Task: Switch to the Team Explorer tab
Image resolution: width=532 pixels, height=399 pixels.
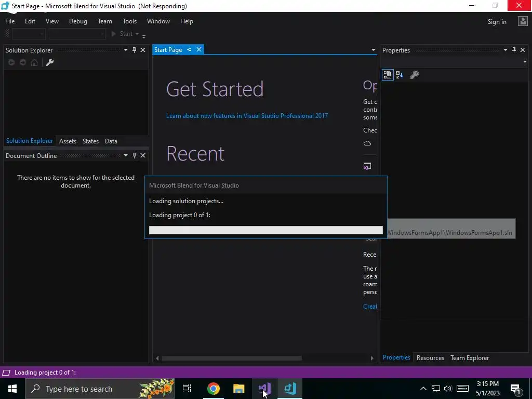Action: tap(470, 358)
